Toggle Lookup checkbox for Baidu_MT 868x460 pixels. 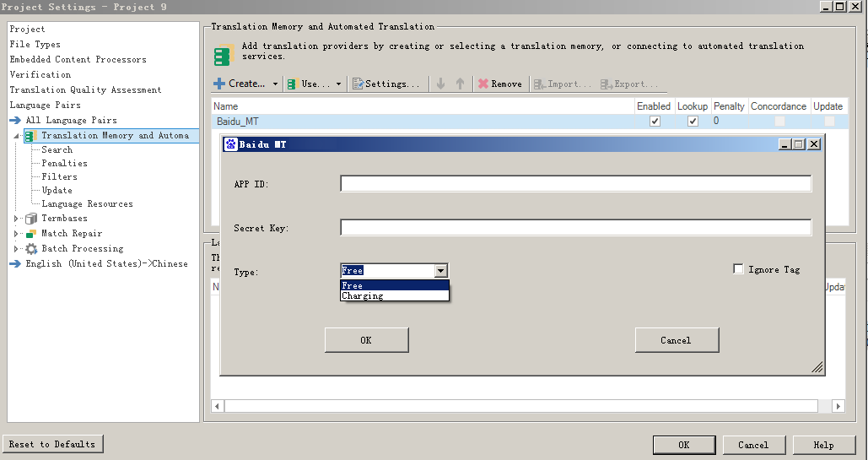tap(693, 122)
